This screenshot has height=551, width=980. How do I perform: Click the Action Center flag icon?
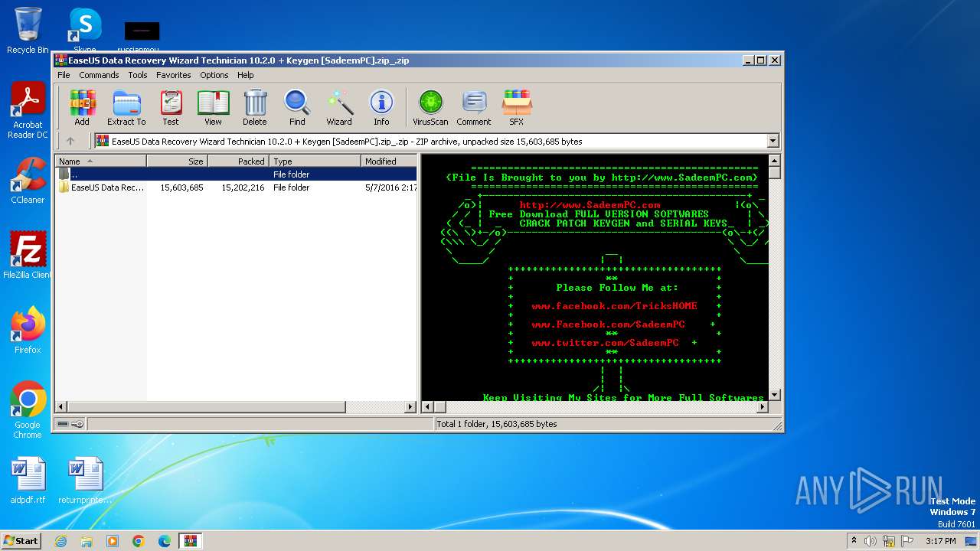pyautogui.click(x=907, y=541)
